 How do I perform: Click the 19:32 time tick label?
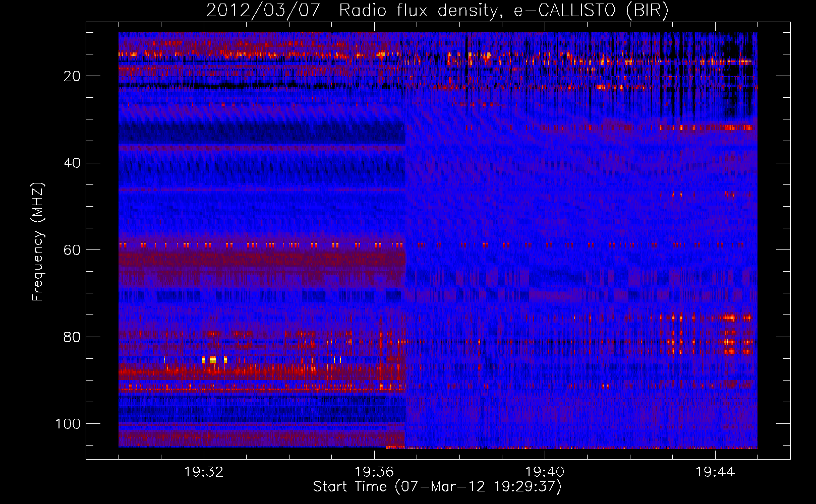(204, 472)
